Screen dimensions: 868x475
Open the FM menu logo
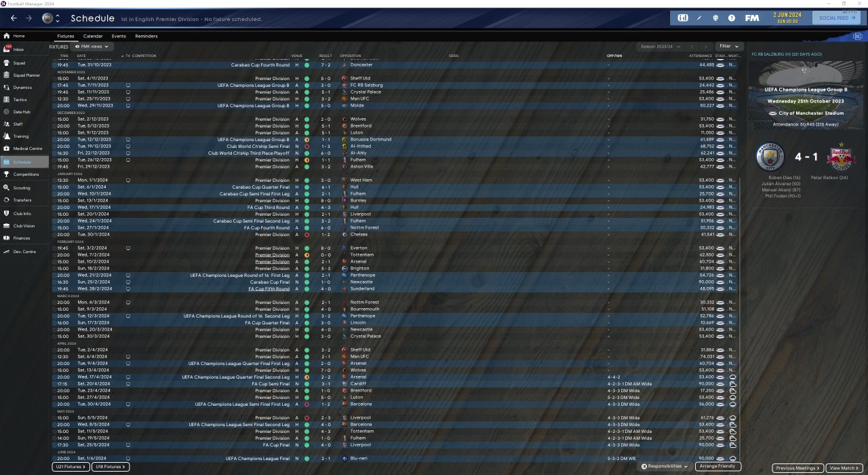tap(751, 18)
